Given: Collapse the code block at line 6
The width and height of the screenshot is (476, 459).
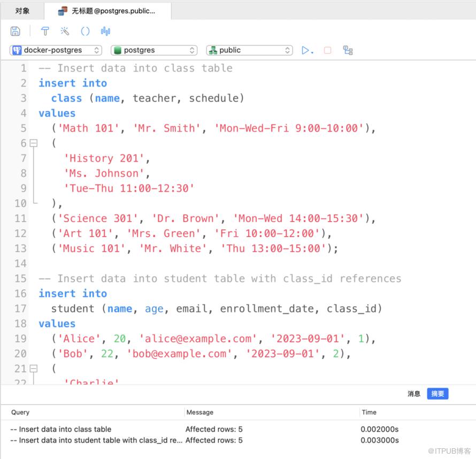Looking at the screenshot, I should [33, 143].
